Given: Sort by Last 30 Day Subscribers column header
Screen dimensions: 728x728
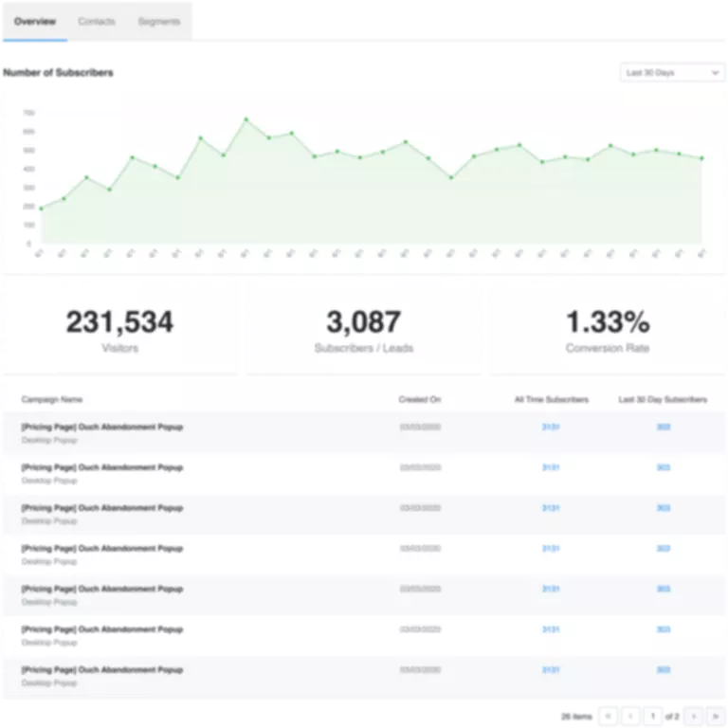Looking at the screenshot, I should tap(662, 400).
